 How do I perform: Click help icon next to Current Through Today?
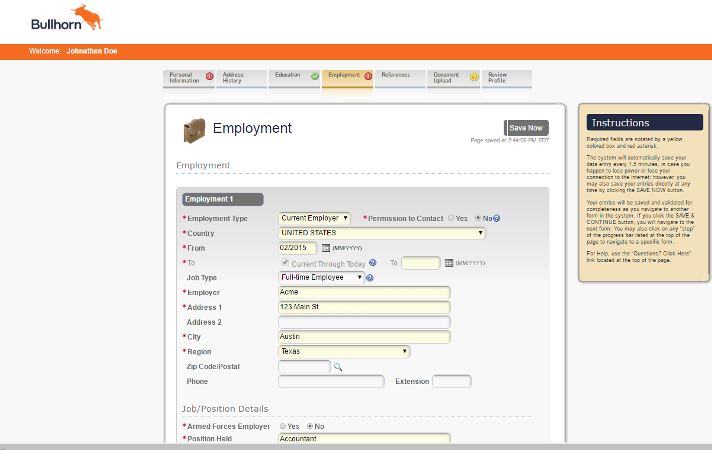coord(373,262)
